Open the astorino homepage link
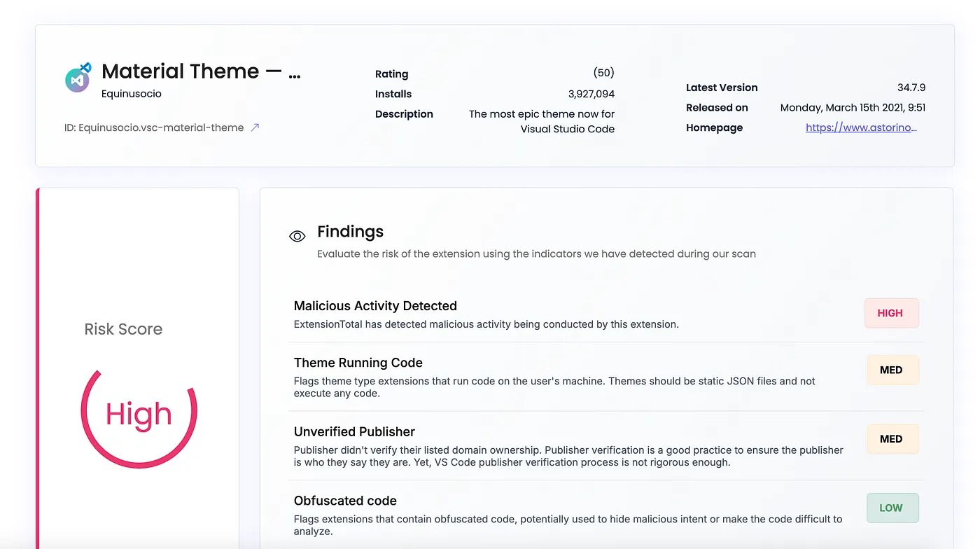 [x=861, y=127]
